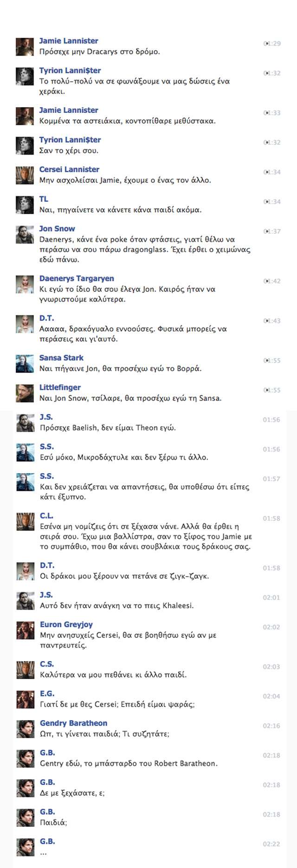297x868 pixels.
Task: Open the Littlefinger name link
Action: [x=60, y=387]
